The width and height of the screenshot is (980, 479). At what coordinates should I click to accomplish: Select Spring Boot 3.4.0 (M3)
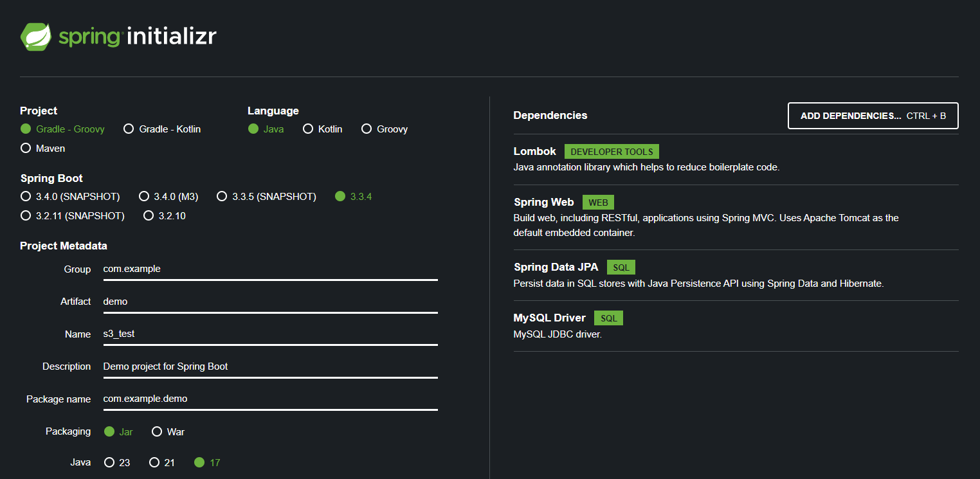(168, 197)
